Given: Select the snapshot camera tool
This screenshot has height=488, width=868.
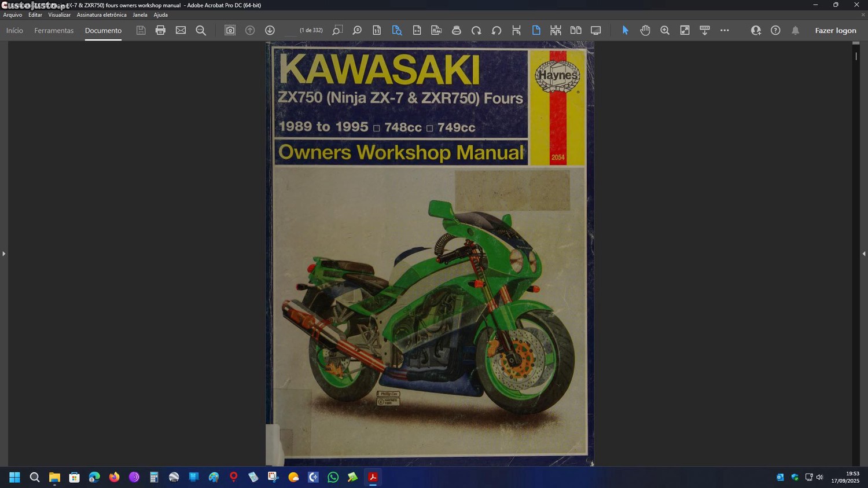Looking at the screenshot, I should point(230,30).
